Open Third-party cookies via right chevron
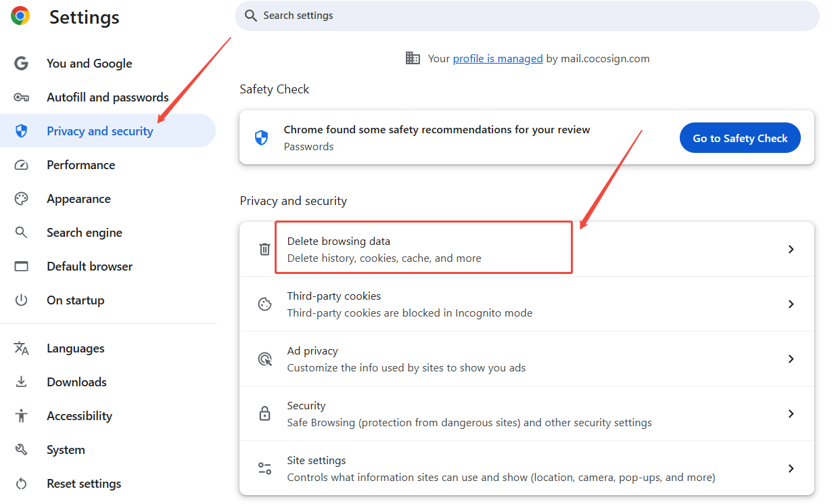The height and width of the screenshot is (504, 836). click(791, 304)
